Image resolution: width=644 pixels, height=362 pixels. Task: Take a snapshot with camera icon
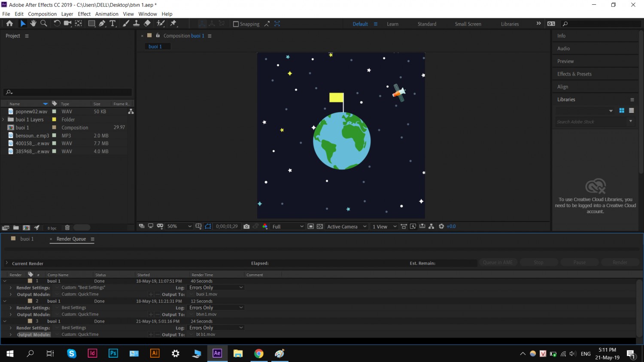coord(246,226)
